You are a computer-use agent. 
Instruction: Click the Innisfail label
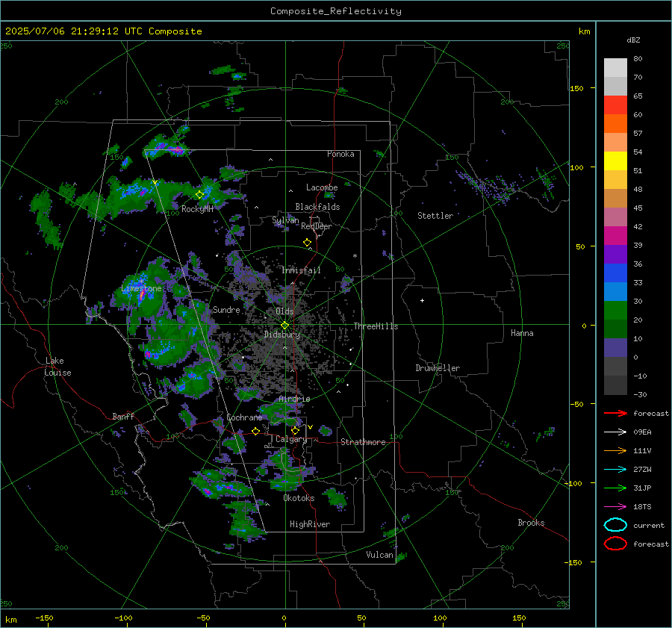(301, 270)
